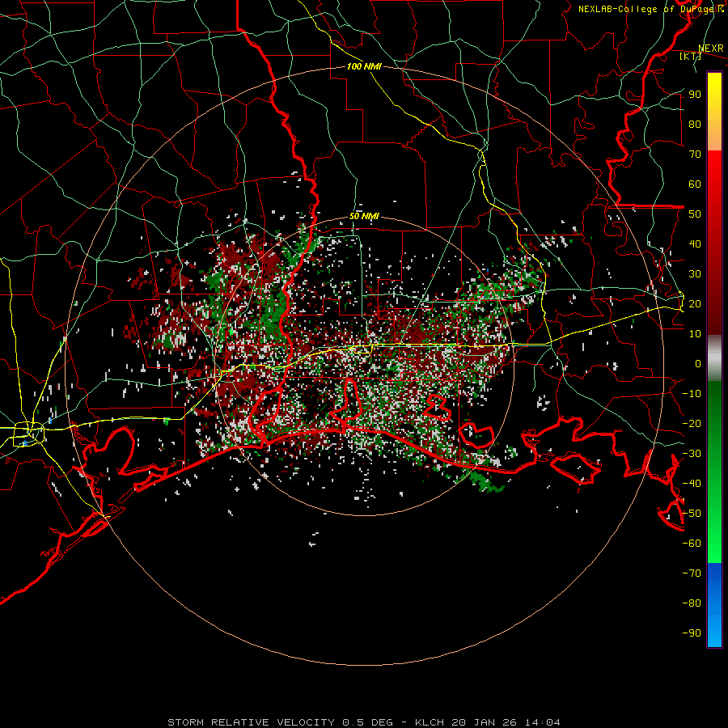Image resolution: width=728 pixels, height=728 pixels.
Task: Click the 40 value on velocity scale
Action: 695,243
